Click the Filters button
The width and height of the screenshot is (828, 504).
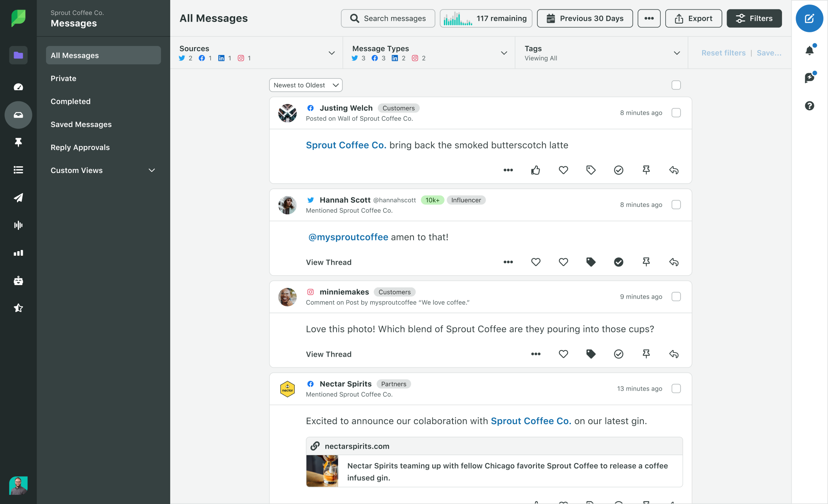point(754,18)
